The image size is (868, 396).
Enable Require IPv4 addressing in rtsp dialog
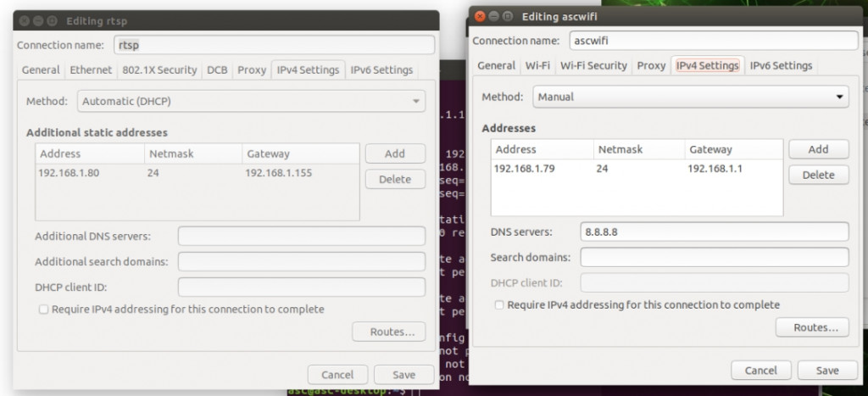pyautogui.click(x=44, y=310)
